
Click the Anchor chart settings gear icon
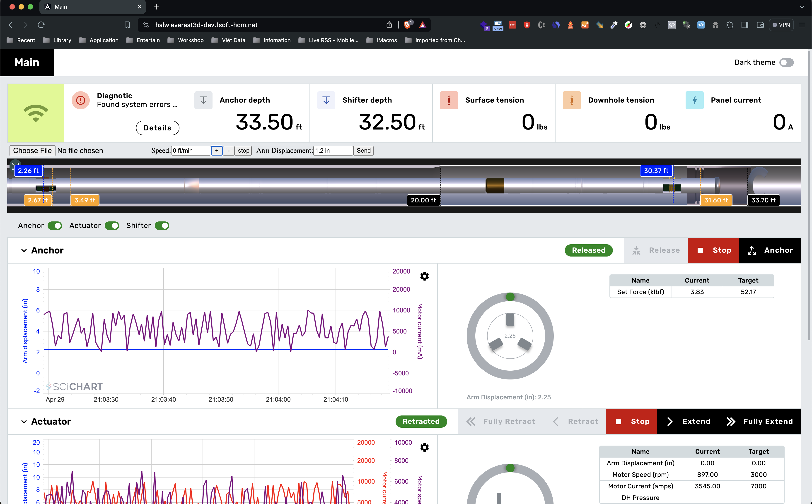(x=424, y=276)
